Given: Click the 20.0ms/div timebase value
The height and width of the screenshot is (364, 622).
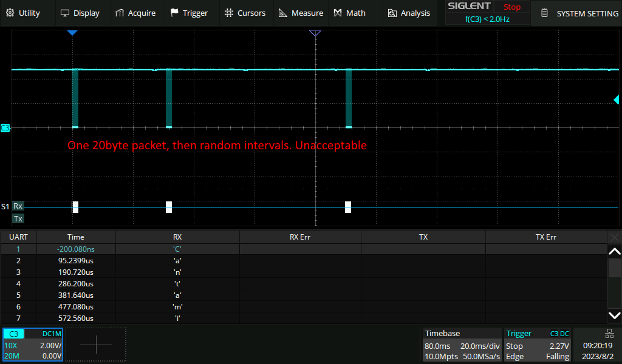Looking at the screenshot, I should click(x=480, y=346).
